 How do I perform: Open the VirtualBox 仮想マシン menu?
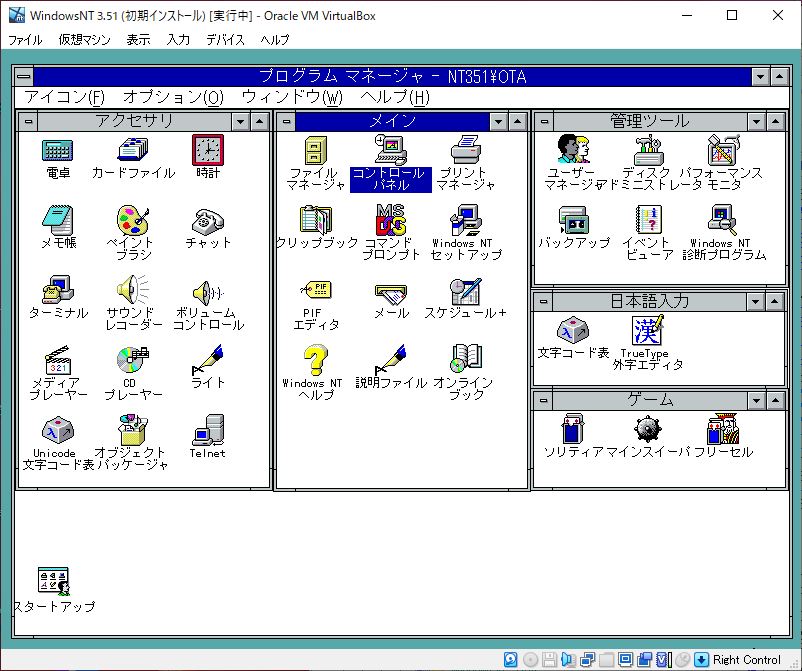click(x=84, y=40)
